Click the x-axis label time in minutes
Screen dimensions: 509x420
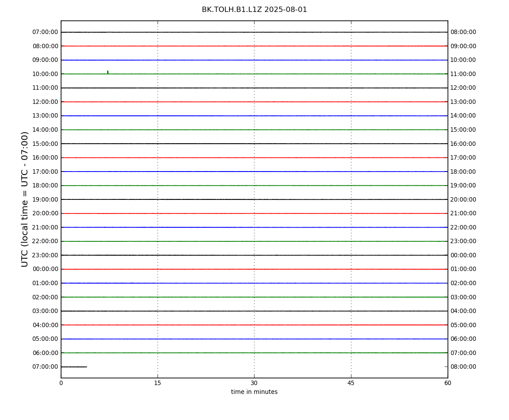[x=254, y=392]
